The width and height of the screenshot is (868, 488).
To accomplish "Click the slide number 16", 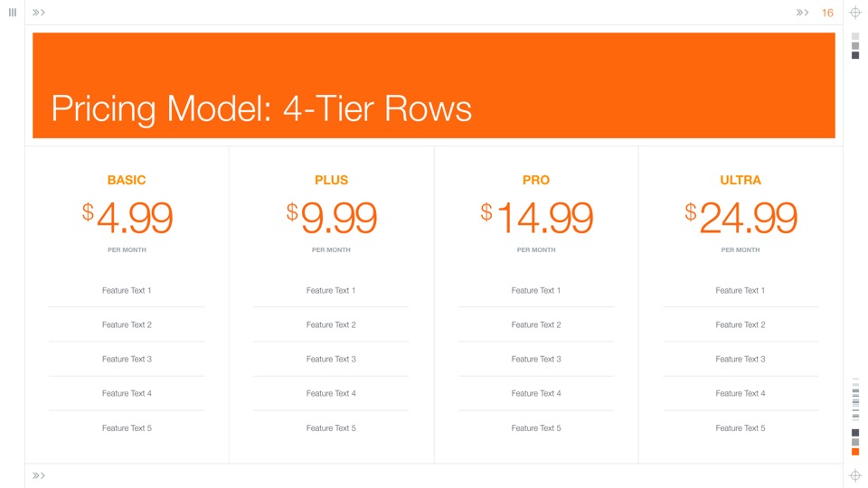I will (x=827, y=13).
